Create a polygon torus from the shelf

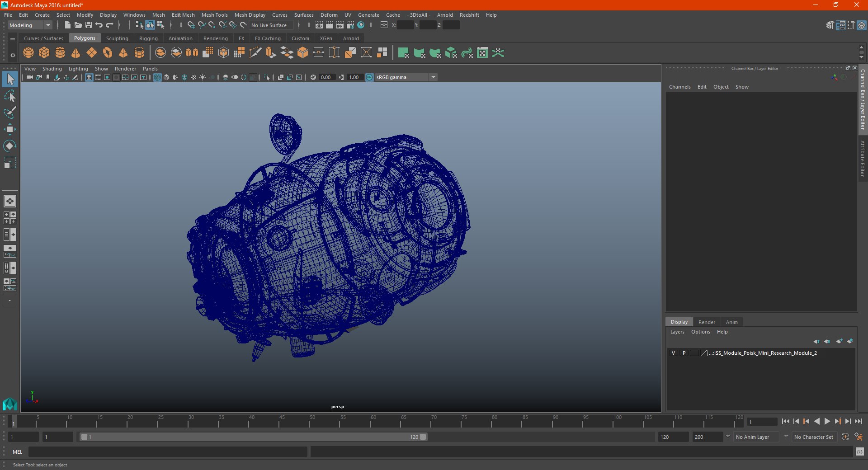click(108, 53)
